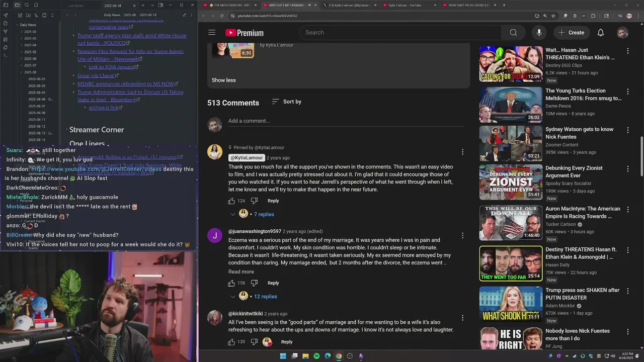
Task: Click the Chrome address bar URL
Action: pyautogui.click(x=267, y=16)
